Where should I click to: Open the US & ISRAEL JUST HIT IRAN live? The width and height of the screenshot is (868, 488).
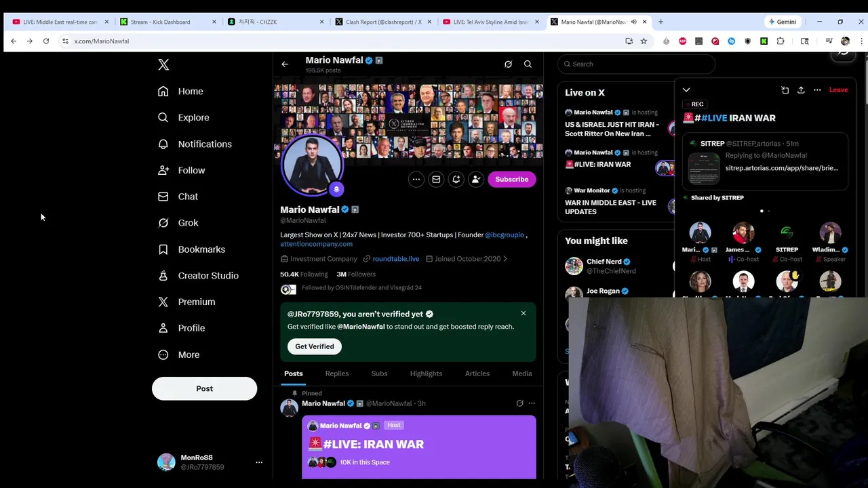[612, 129]
